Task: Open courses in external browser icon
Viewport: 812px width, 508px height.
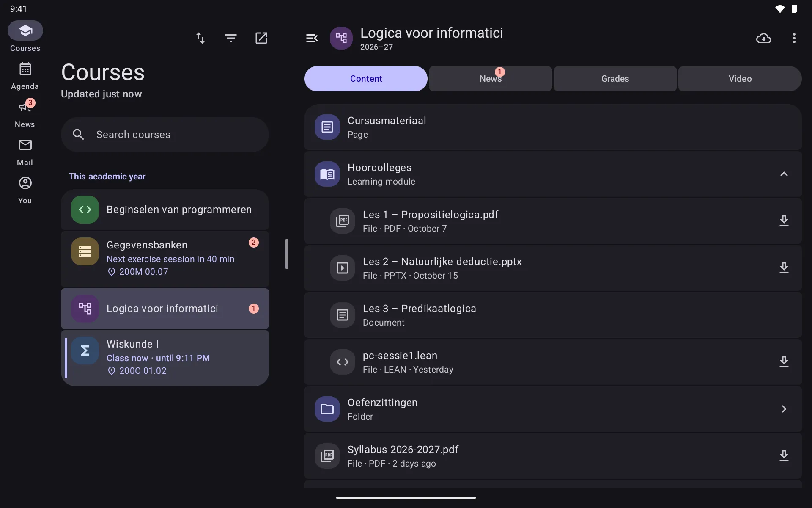Action: pyautogui.click(x=261, y=38)
